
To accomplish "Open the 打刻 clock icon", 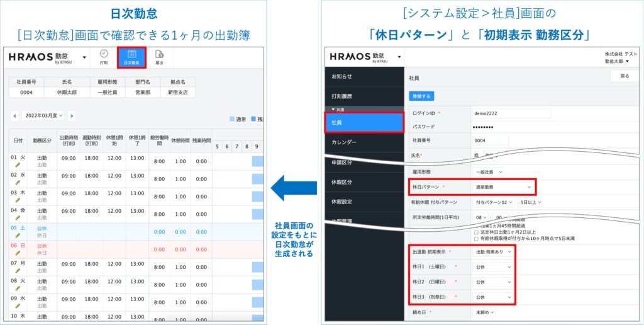I will click(x=104, y=57).
